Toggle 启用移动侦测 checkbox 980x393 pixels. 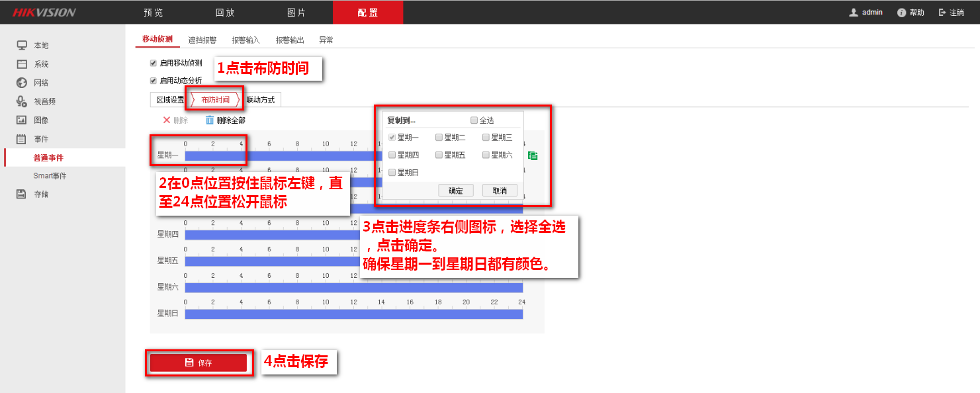pyautogui.click(x=154, y=64)
